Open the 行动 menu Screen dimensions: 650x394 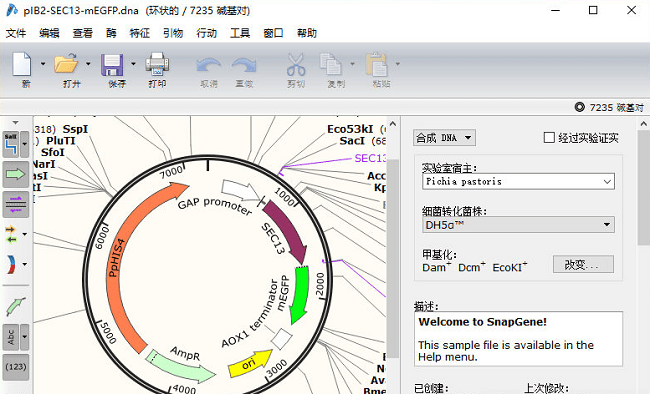coord(206,33)
